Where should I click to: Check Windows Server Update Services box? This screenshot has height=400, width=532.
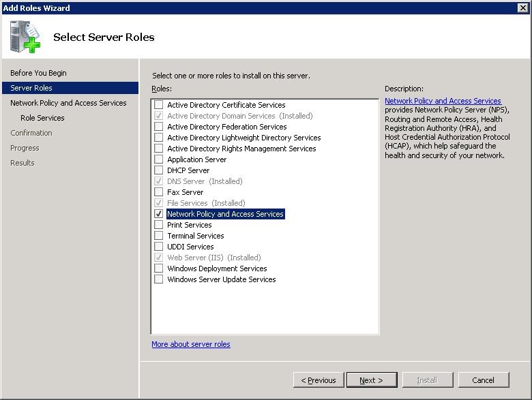click(x=158, y=279)
